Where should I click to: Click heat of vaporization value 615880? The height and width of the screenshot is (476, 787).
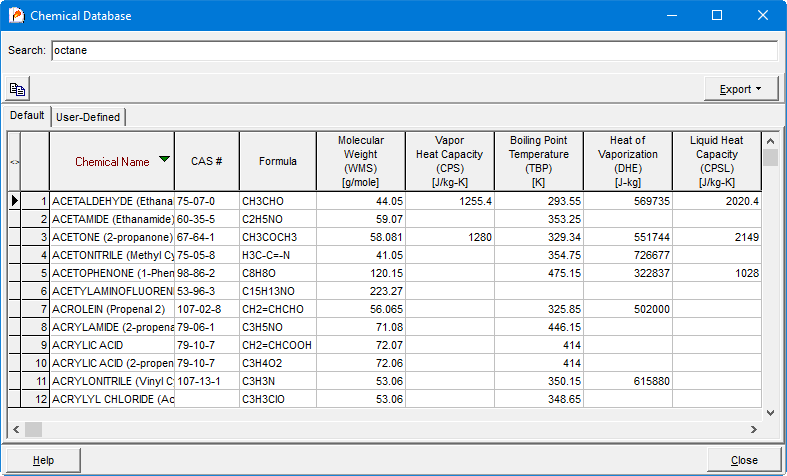(x=627, y=382)
